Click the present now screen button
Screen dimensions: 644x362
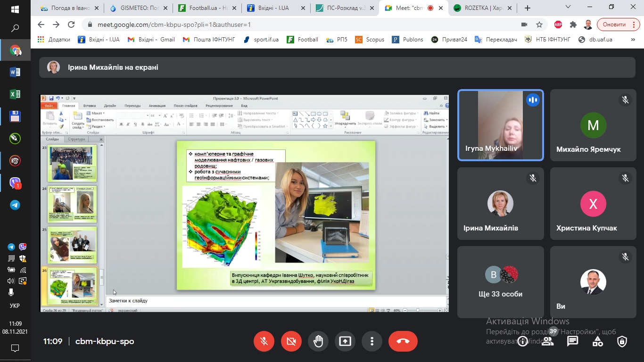click(x=345, y=341)
